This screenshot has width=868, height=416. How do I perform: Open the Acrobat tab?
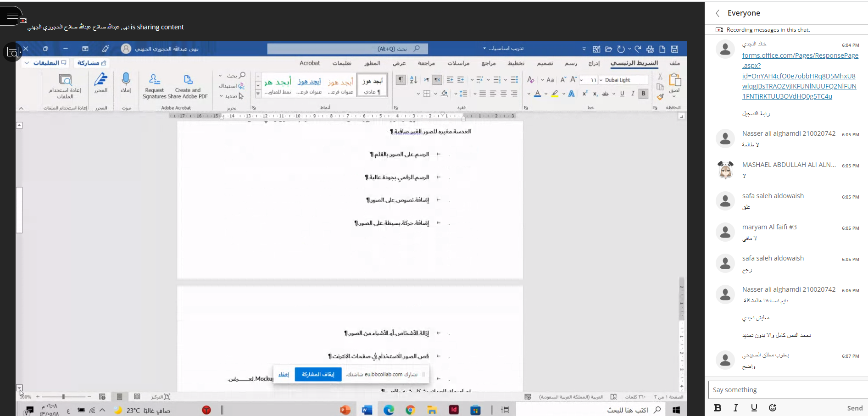[x=310, y=63]
